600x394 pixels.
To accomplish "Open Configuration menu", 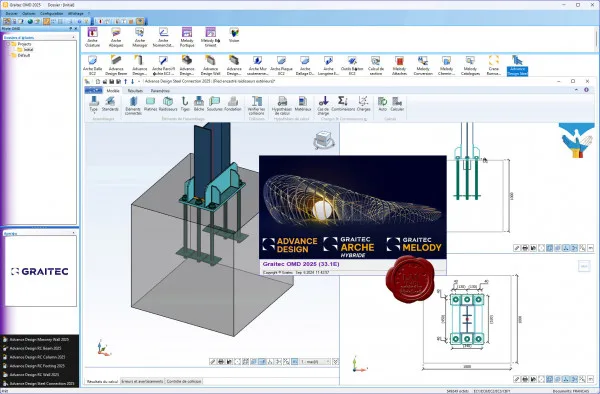I will click(52, 13).
